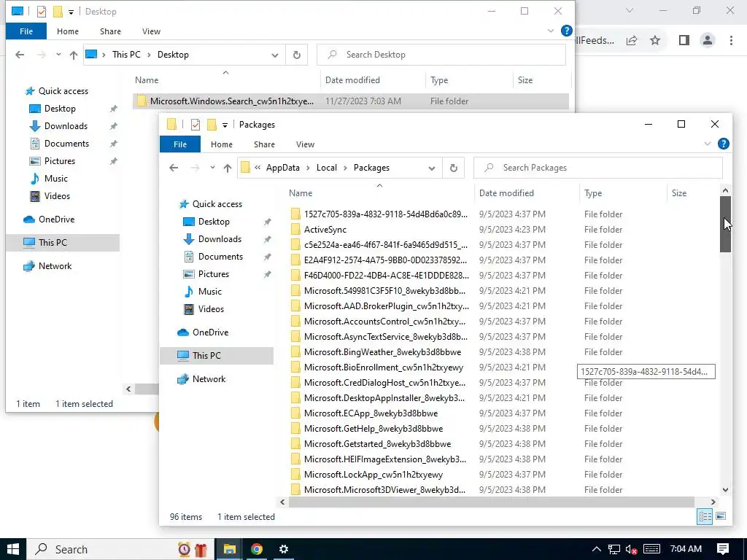Open Chrome side panel icon
This screenshot has width=747, height=560.
click(684, 41)
